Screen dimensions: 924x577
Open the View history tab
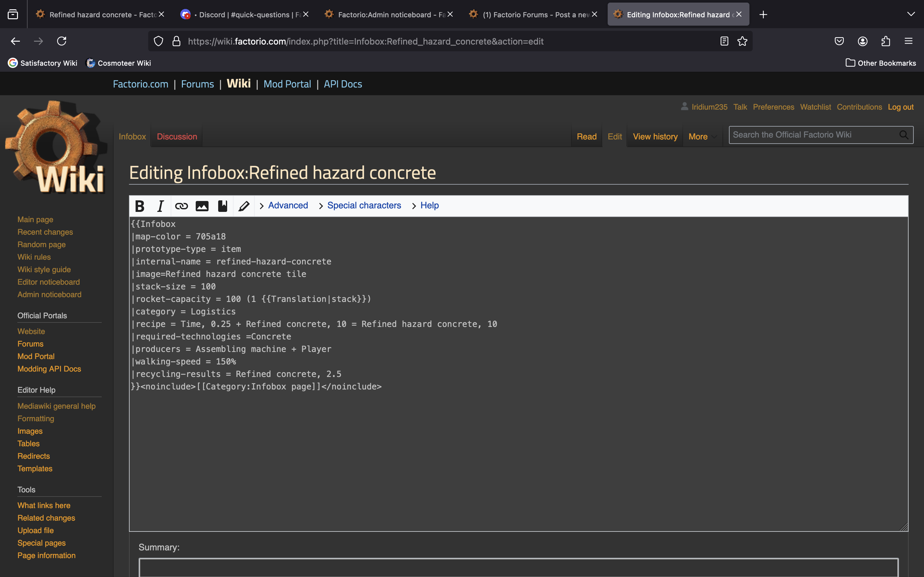(x=655, y=137)
